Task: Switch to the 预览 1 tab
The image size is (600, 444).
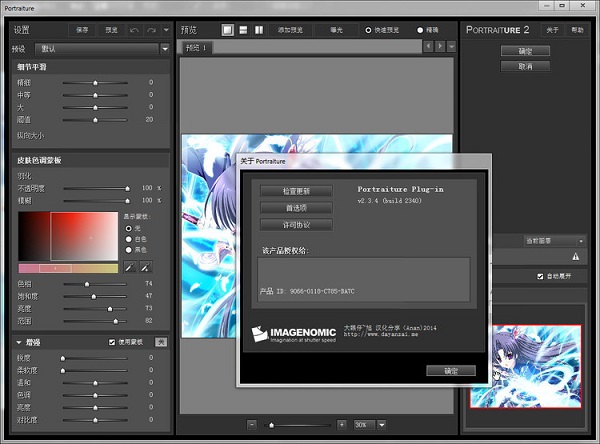Action: [x=198, y=48]
